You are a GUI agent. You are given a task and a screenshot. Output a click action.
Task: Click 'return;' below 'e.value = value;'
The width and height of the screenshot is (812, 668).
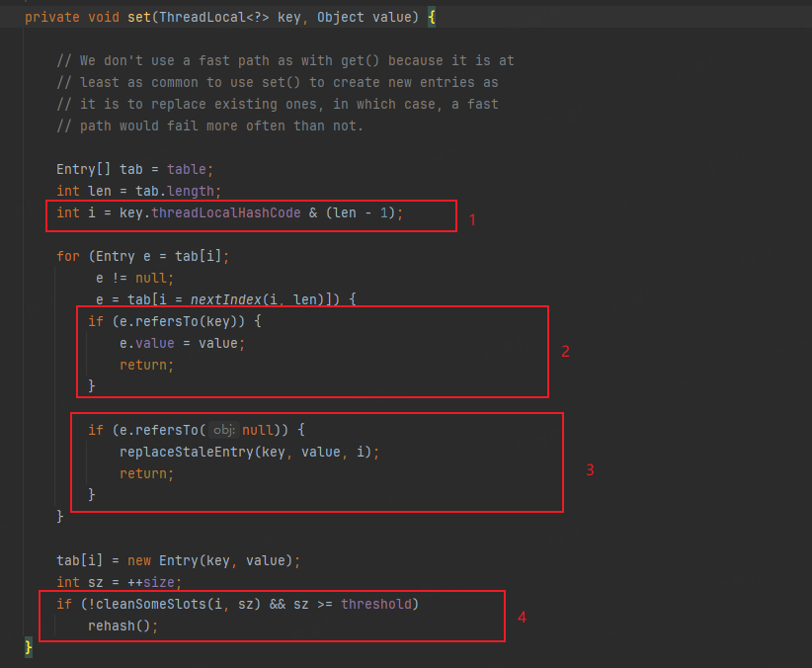[146, 365]
